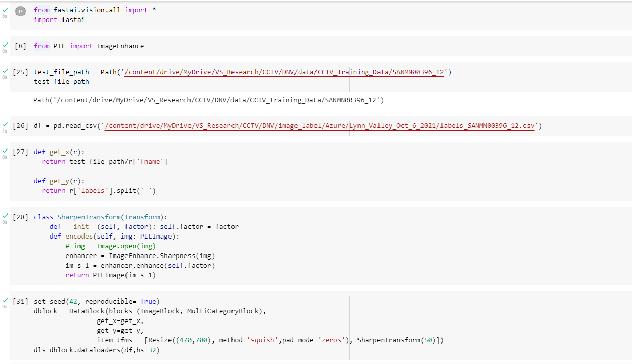Viewport: 632px width, 364px height.
Task: Run cell with execution count [27]
Action: (x=20, y=152)
